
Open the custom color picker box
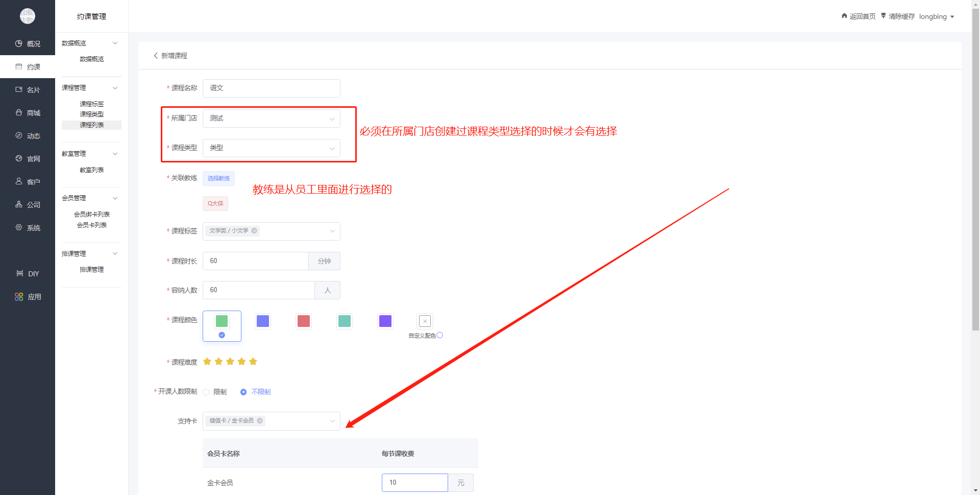425,321
